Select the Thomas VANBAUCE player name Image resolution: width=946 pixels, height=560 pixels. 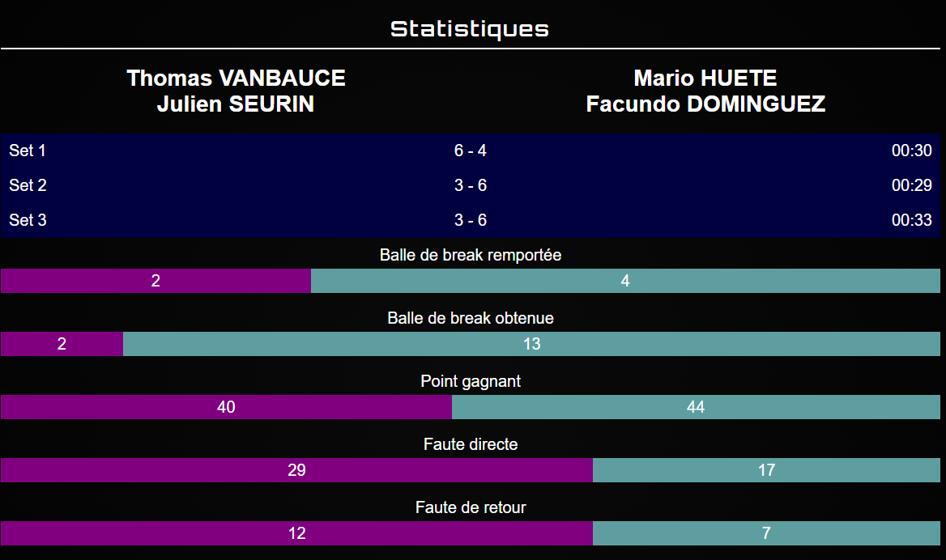pyautogui.click(x=236, y=78)
